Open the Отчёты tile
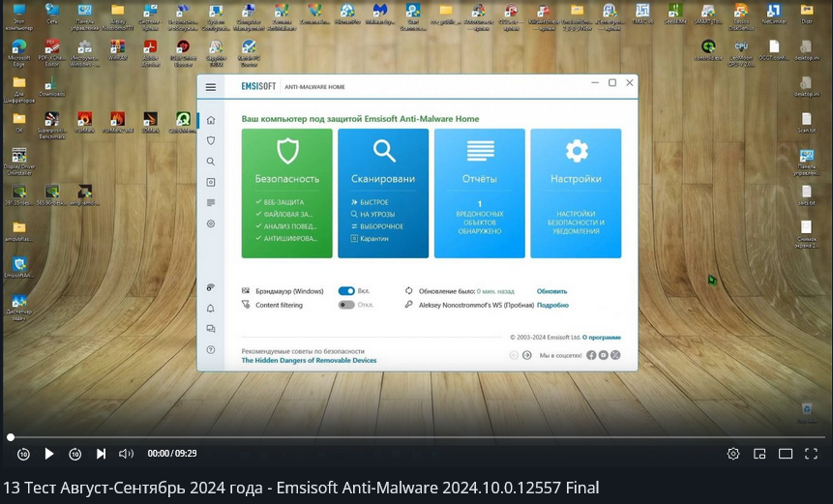The height and width of the screenshot is (504, 833). coord(479,193)
